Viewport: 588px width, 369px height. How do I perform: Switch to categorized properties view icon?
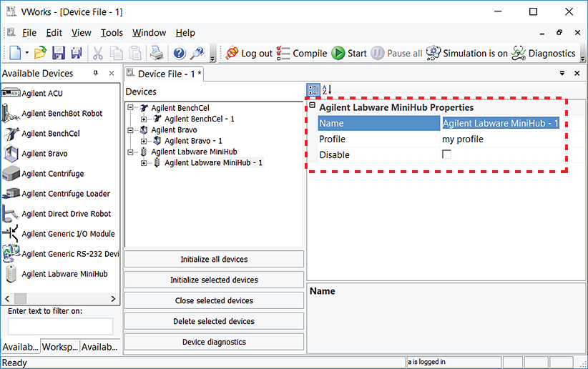tap(313, 90)
